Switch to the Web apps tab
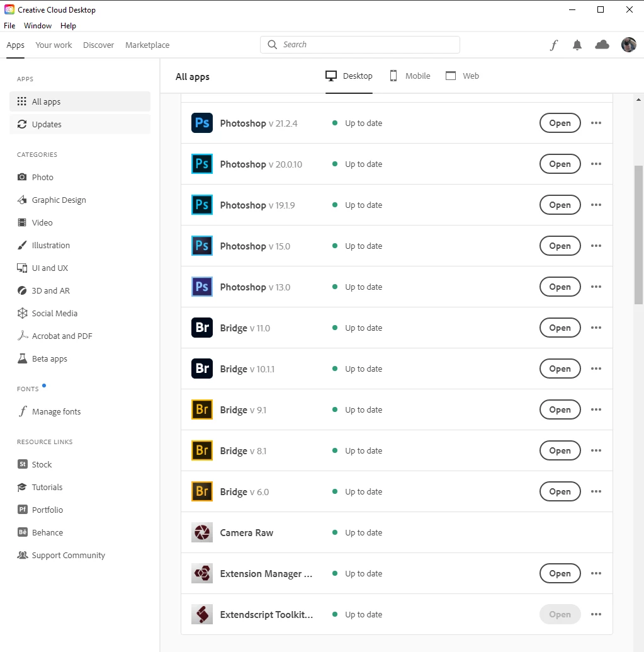The image size is (644, 652). 463,76
